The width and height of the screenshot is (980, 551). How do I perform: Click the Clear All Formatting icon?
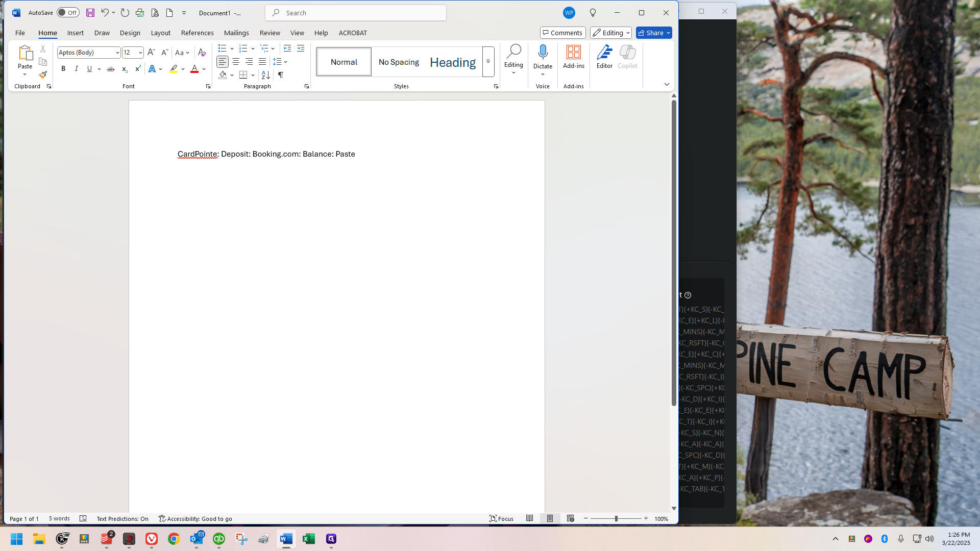point(202,53)
